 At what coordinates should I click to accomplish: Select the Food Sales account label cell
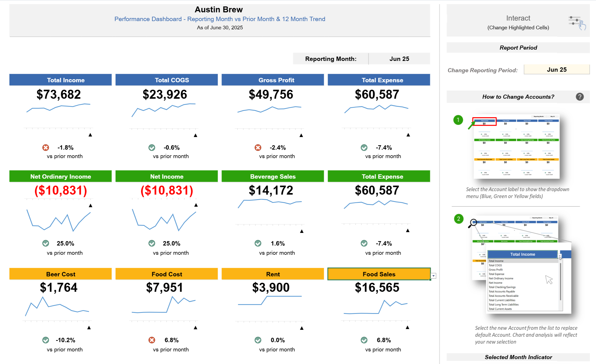379,274
